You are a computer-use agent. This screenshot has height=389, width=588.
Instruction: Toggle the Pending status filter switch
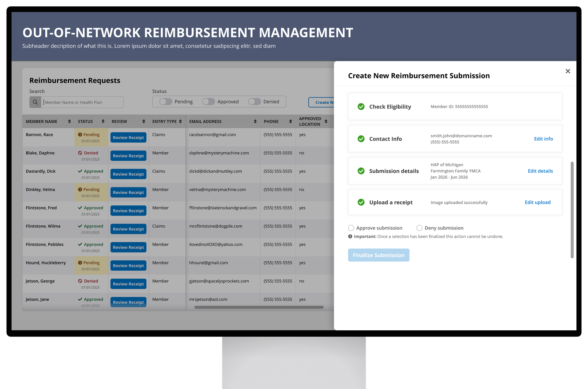(x=166, y=101)
